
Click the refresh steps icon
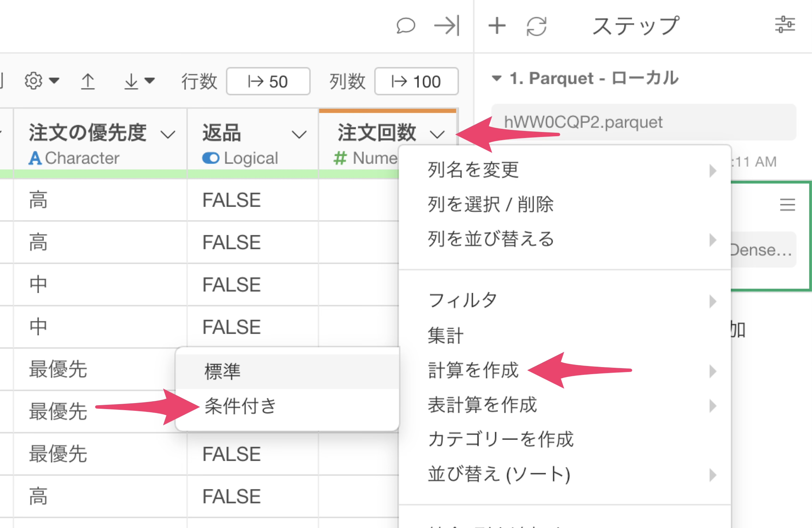[536, 26]
